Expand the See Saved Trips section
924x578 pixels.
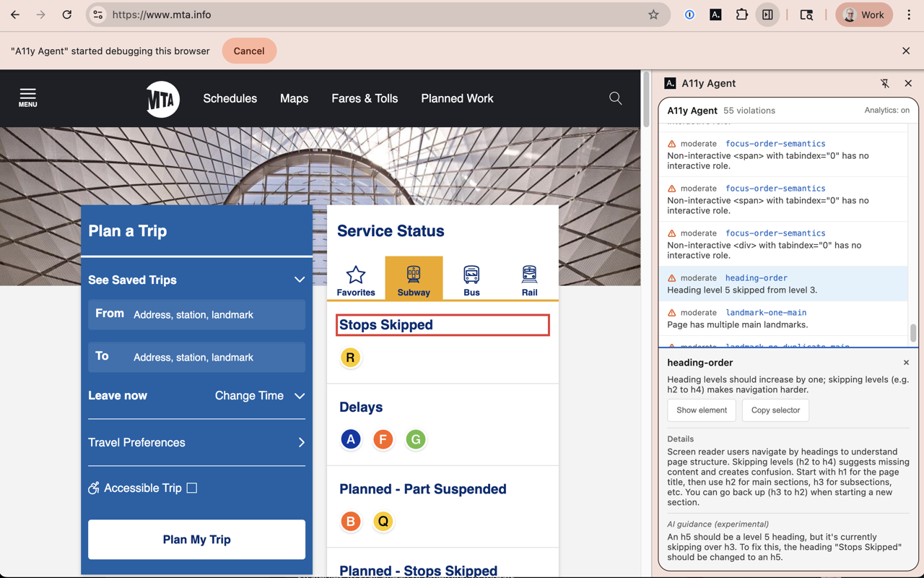(x=196, y=280)
